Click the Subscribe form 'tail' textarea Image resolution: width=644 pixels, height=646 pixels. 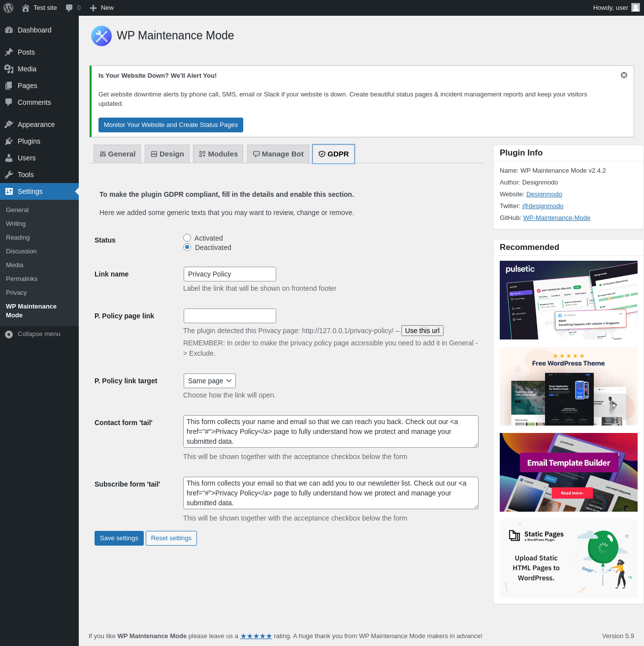click(331, 493)
